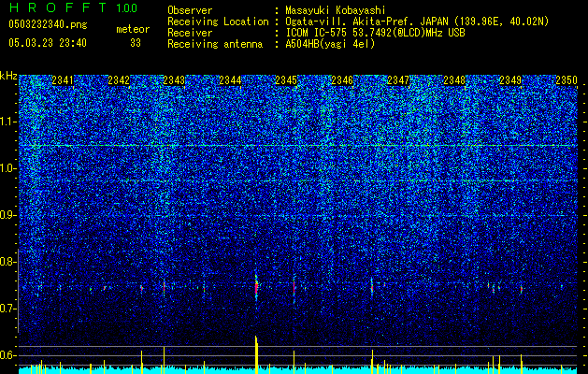Click the 2346 time marker
This screenshot has height=374, width=588.
[x=342, y=80]
